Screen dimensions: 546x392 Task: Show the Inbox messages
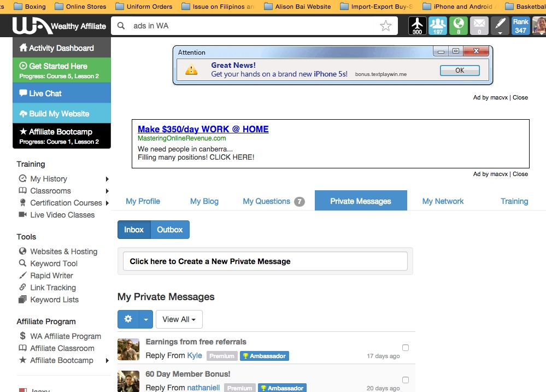click(134, 230)
